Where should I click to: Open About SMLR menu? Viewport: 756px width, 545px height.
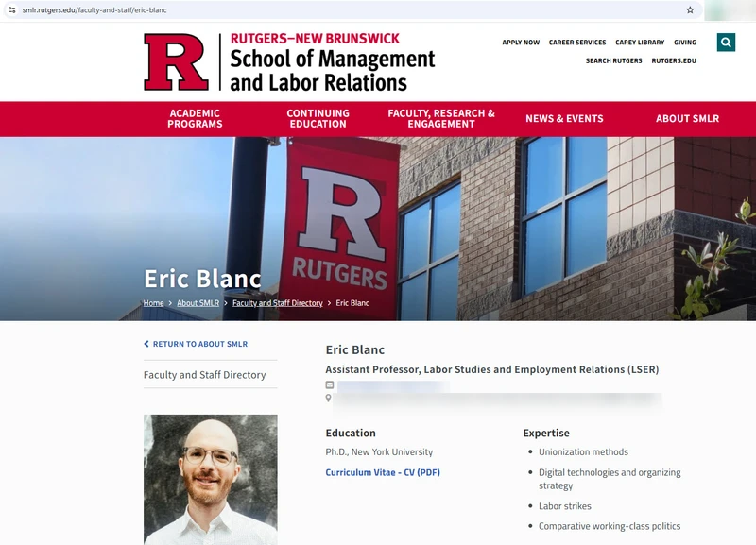click(x=687, y=119)
